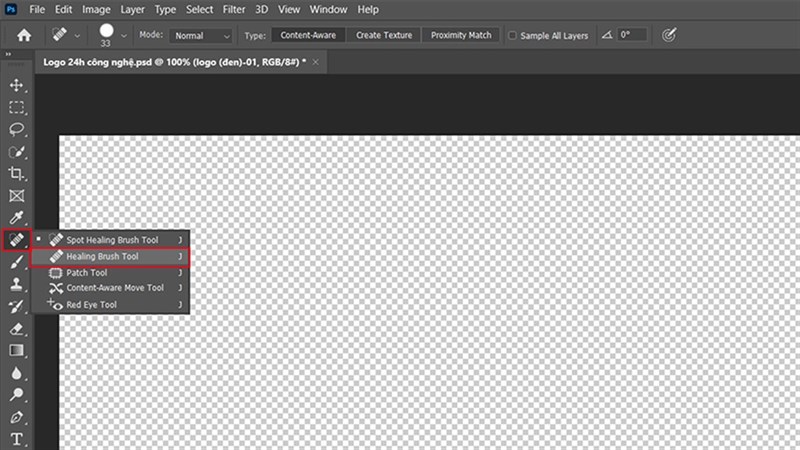Open the Window menu
Screen dimensions: 800x450
pos(328,9)
